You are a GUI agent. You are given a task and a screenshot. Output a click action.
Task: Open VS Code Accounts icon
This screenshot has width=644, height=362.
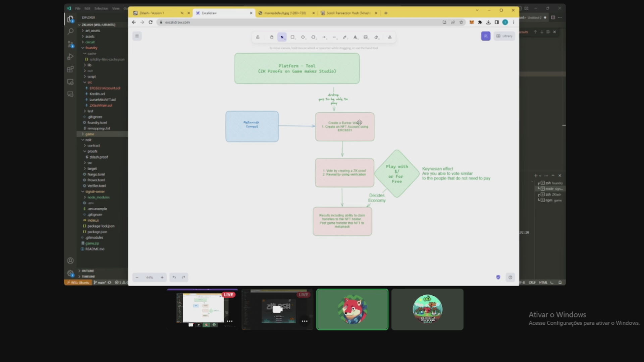pos(70,261)
